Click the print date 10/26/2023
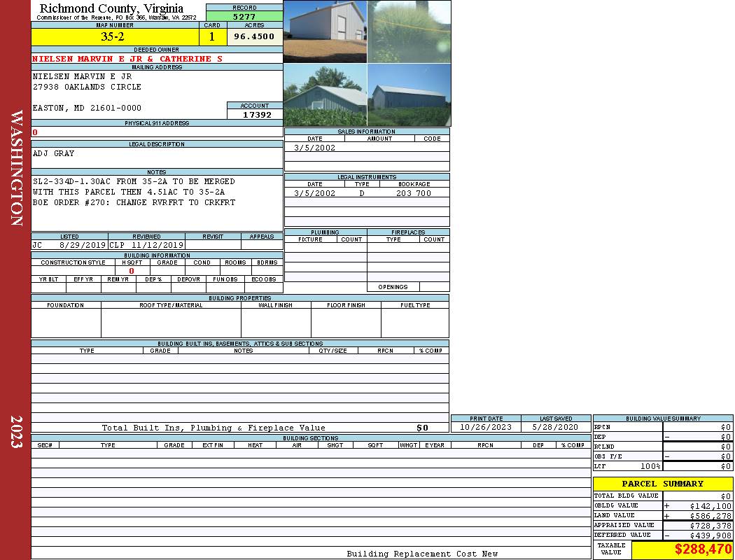 (485, 427)
